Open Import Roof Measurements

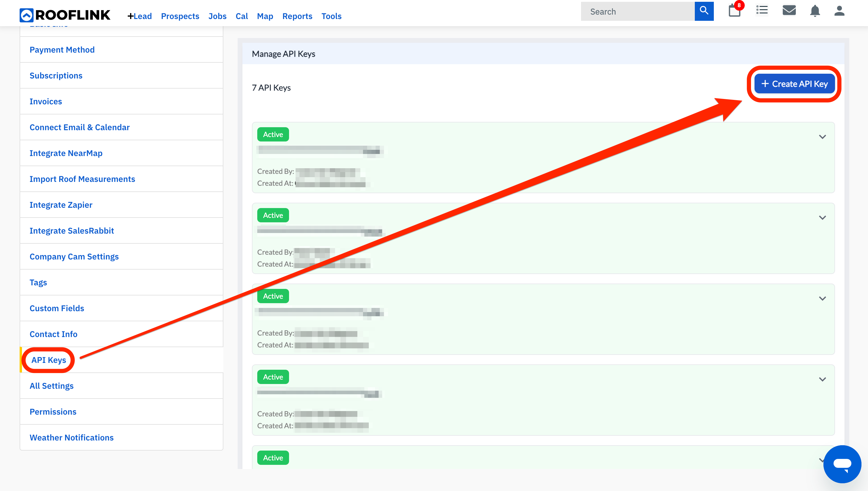pos(121,179)
